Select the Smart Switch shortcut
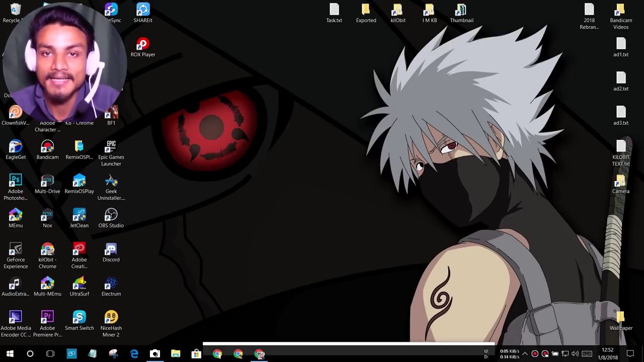This screenshot has height=362, width=644. (x=79, y=321)
